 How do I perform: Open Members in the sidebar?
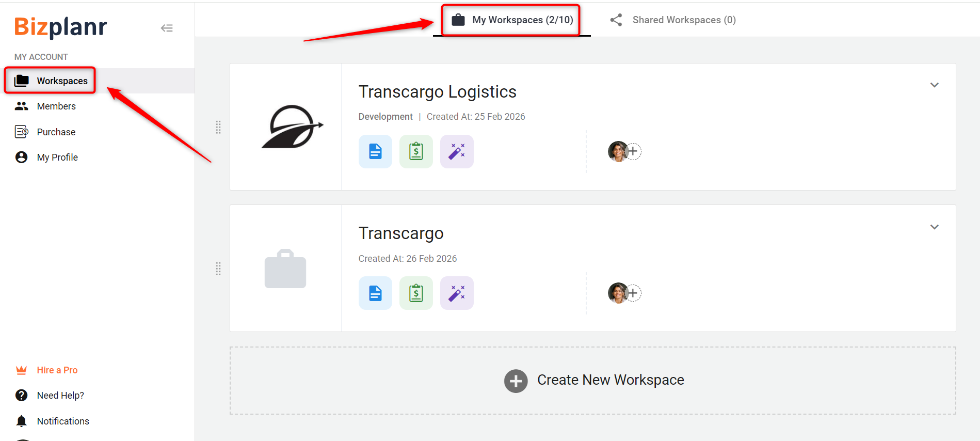97,106
